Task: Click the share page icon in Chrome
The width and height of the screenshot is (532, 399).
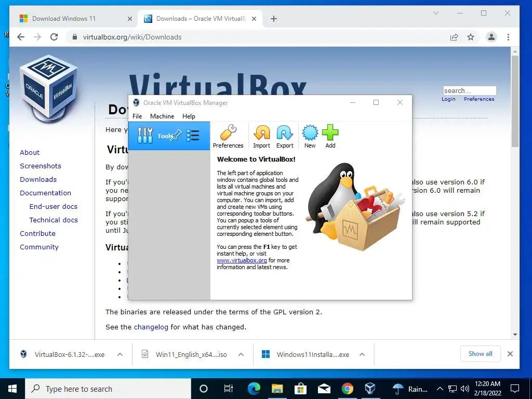Action: coord(454,37)
